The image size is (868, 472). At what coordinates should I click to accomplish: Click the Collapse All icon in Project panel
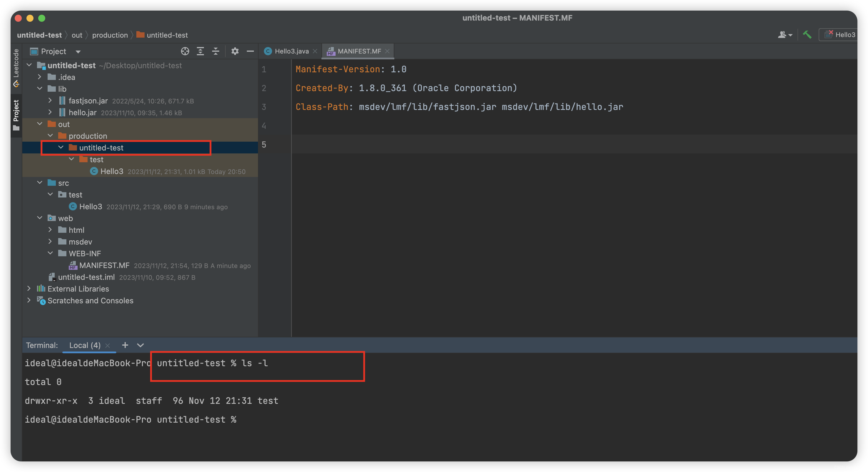[x=216, y=51]
